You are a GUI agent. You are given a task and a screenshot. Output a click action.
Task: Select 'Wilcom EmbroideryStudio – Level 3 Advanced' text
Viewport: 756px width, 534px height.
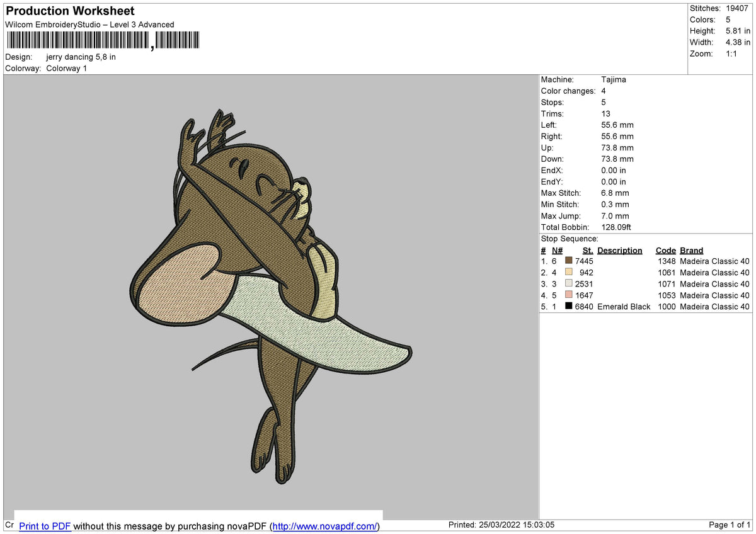point(89,25)
